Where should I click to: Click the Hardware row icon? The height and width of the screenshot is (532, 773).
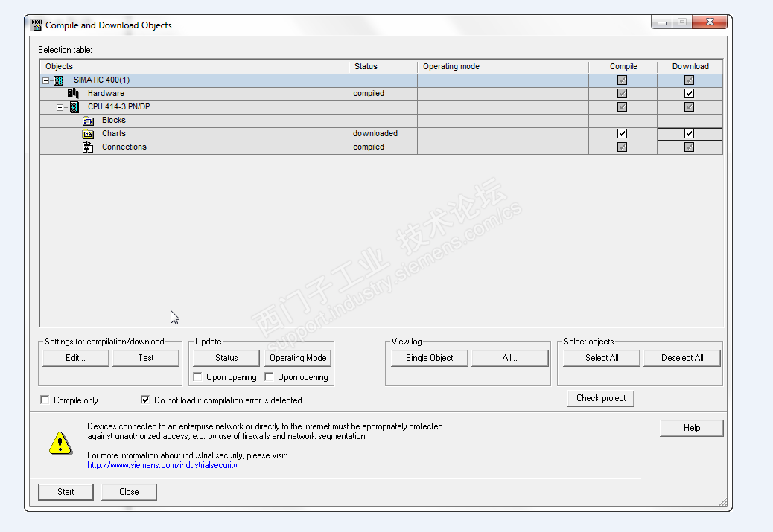tap(73, 93)
